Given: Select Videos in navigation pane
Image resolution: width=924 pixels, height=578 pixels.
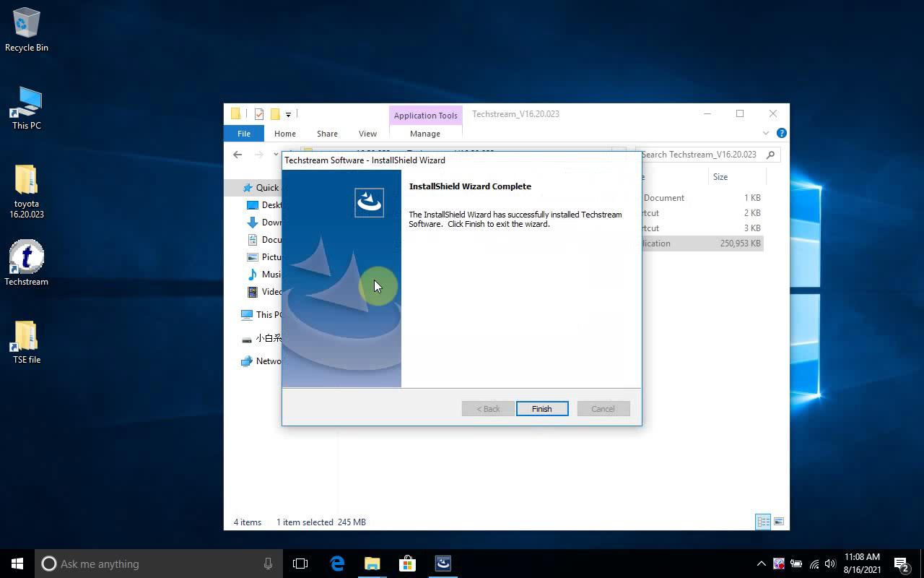Looking at the screenshot, I should tap(264, 292).
